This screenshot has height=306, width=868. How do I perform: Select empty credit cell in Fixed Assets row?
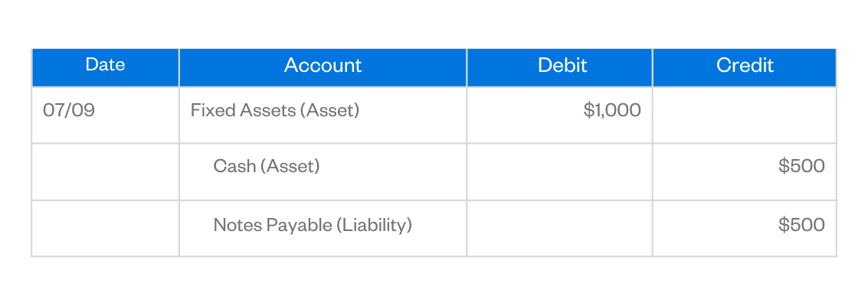click(744, 115)
